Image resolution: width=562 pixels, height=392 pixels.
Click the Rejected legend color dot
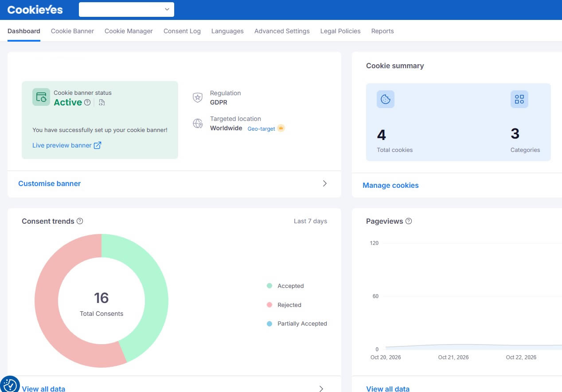click(x=269, y=305)
